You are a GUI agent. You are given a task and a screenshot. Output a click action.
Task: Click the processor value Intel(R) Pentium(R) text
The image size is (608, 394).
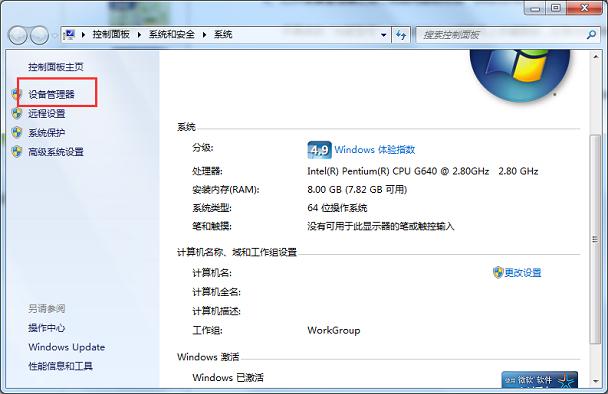pos(423,171)
